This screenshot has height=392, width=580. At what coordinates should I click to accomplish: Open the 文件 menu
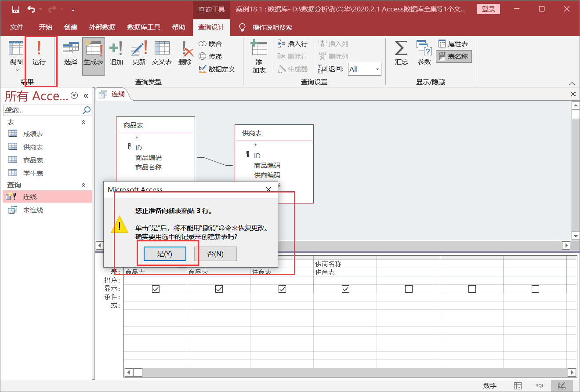[x=17, y=27]
